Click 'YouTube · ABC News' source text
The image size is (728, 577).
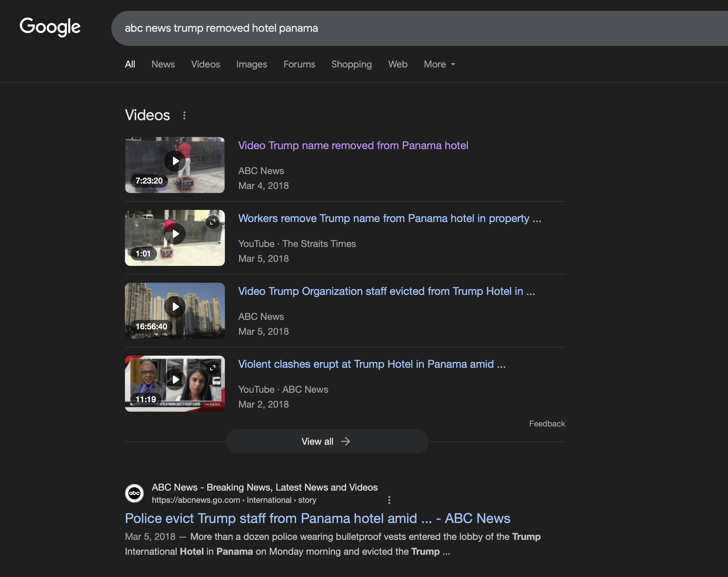283,390
